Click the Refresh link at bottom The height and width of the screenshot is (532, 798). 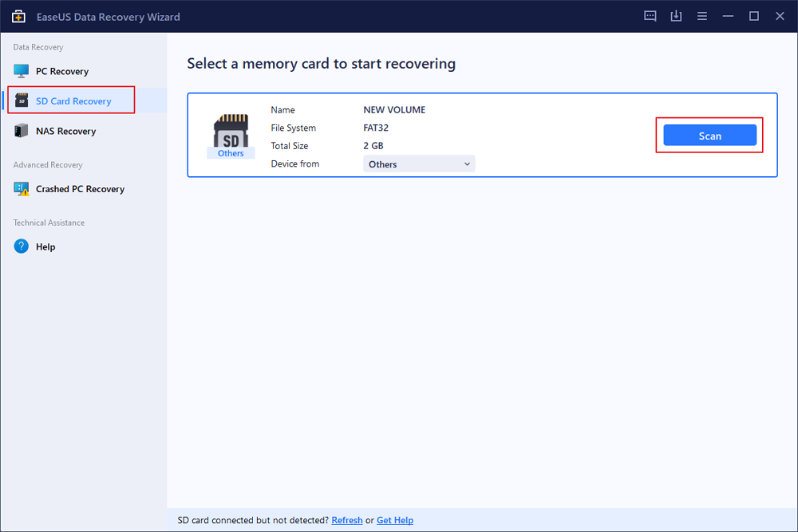click(x=347, y=520)
